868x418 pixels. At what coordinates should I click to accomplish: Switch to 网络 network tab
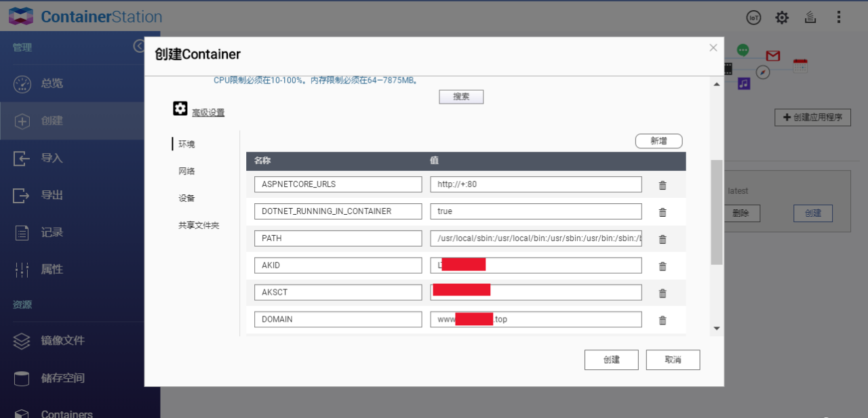point(186,171)
